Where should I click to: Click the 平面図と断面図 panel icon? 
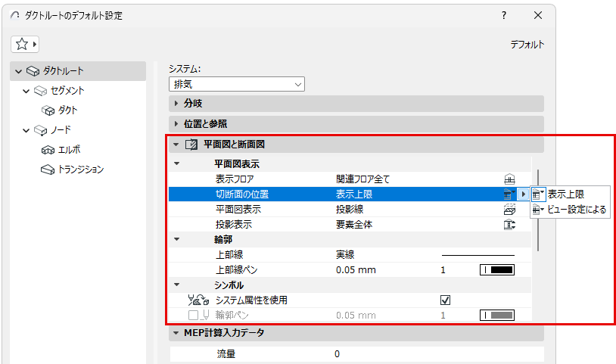[x=191, y=145]
